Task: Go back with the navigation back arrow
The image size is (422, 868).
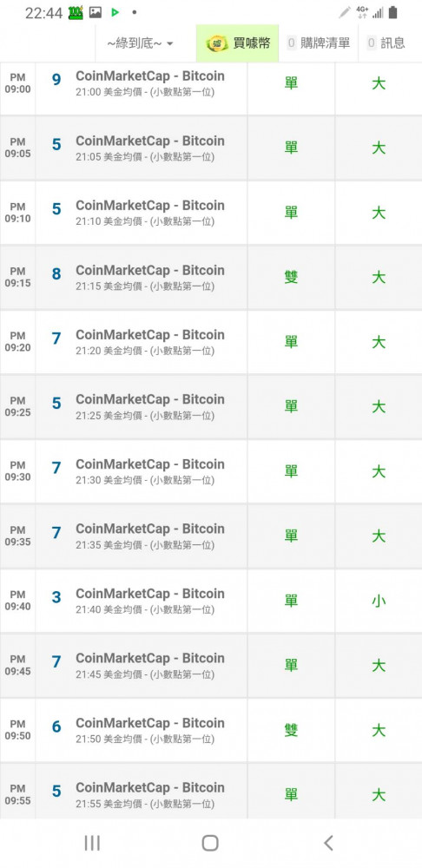Action: point(328,843)
